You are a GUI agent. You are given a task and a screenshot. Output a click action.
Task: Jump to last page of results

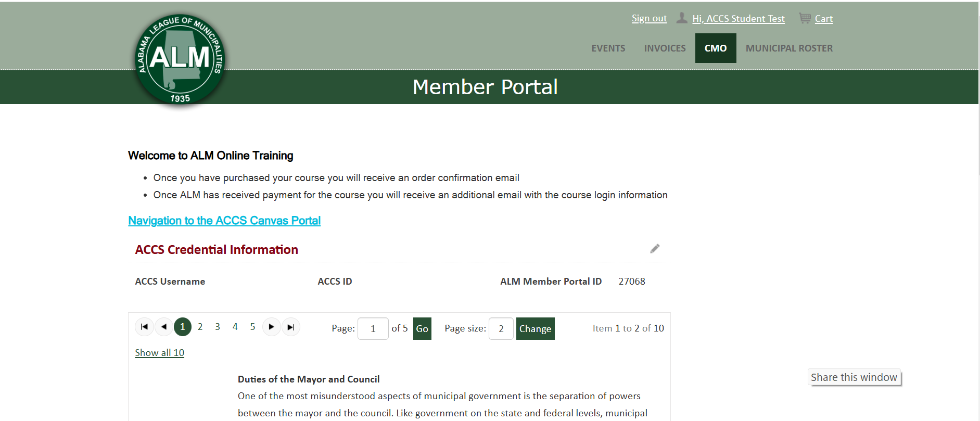[291, 327]
